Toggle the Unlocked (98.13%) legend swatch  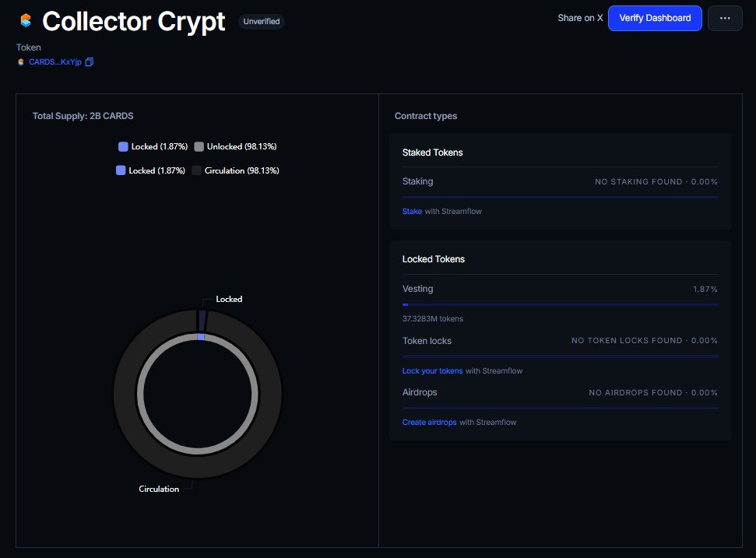pyautogui.click(x=199, y=146)
